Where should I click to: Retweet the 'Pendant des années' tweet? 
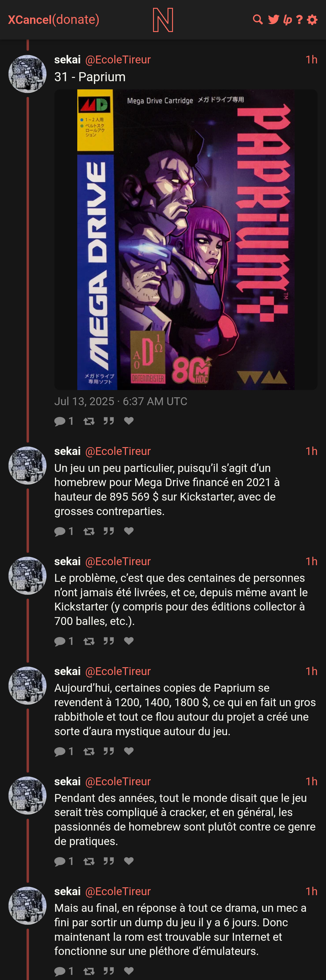click(x=89, y=861)
